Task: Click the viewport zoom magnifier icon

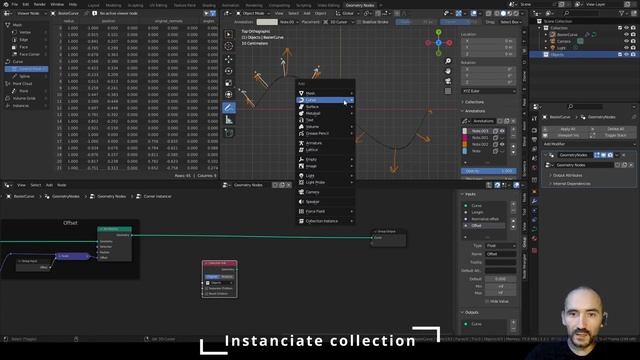Action: [x=448, y=61]
